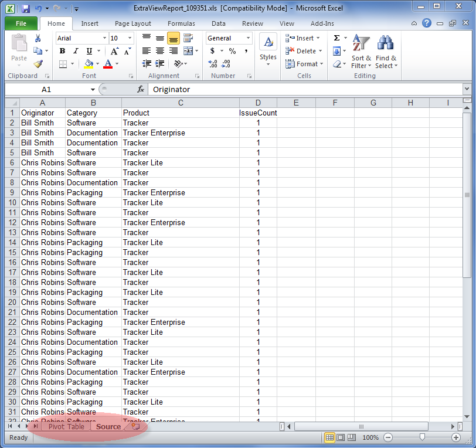Screen dimensions: 476x448
Task: Click the Cut scissors icon
Action: click(x=38, y=38)
